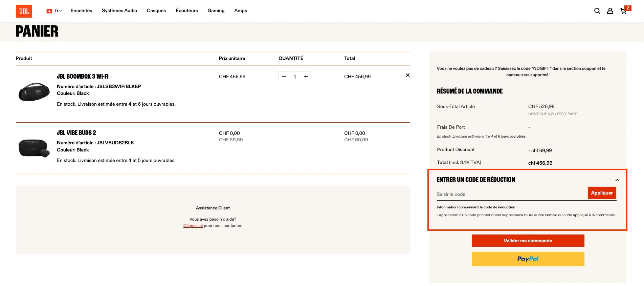
Task: Click the Boombox unit price CHF 456,99
Action: click(232, 77)
